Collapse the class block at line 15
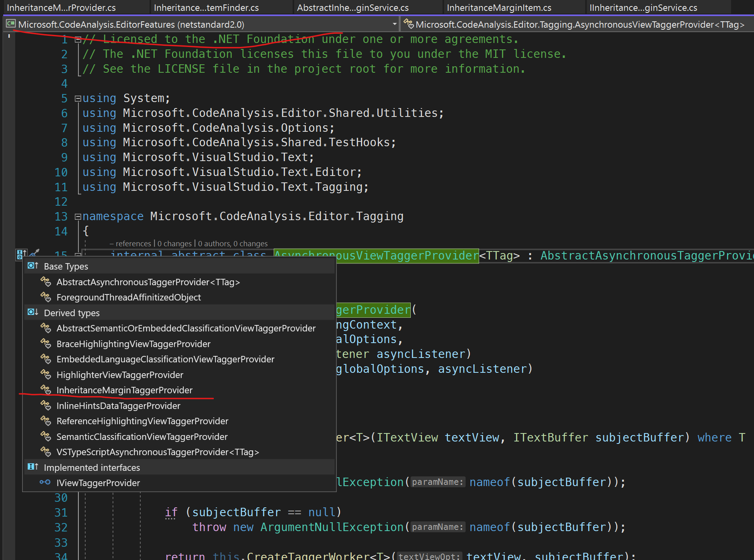The width and height of the screenshot is (754, 560). (x=78, y=255)
